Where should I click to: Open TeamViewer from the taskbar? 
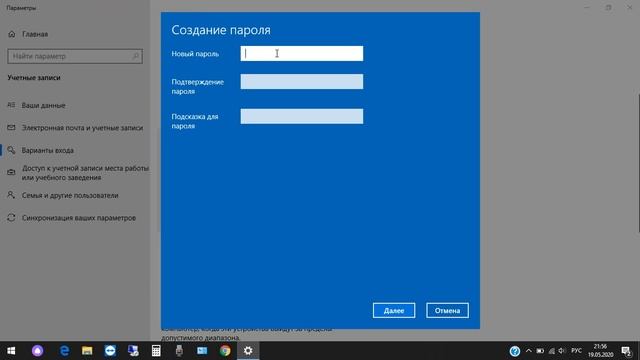click(x=110, y=351)
